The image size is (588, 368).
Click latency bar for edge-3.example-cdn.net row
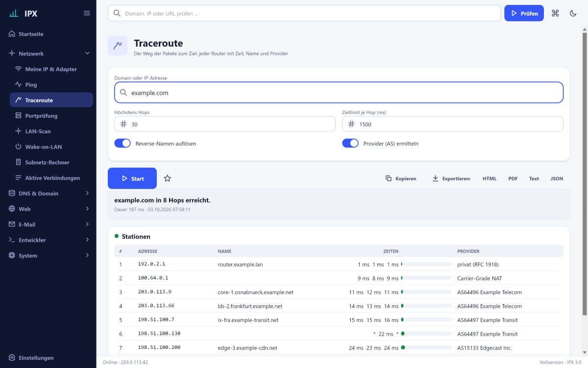(x=426, y=348)
